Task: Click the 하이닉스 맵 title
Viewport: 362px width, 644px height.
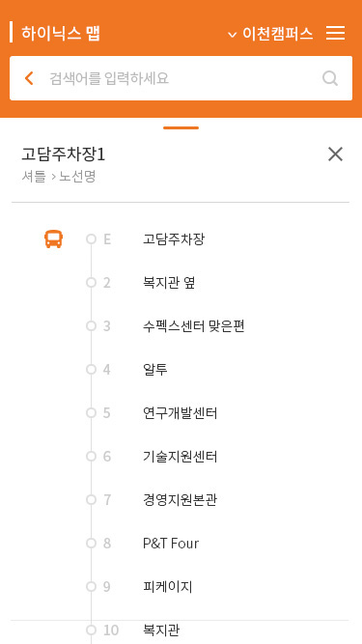Action: pos(61,33)
